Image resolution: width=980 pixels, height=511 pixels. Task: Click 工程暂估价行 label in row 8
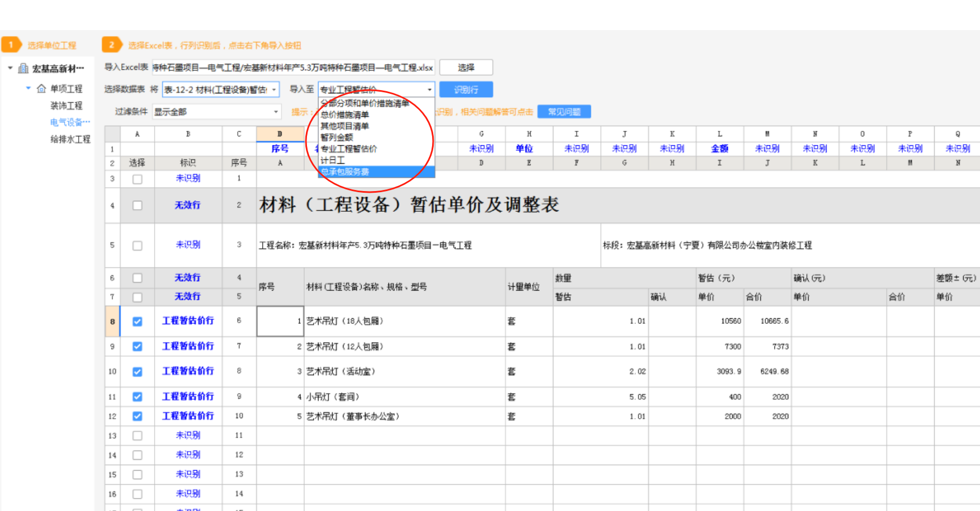click(188, 320)
